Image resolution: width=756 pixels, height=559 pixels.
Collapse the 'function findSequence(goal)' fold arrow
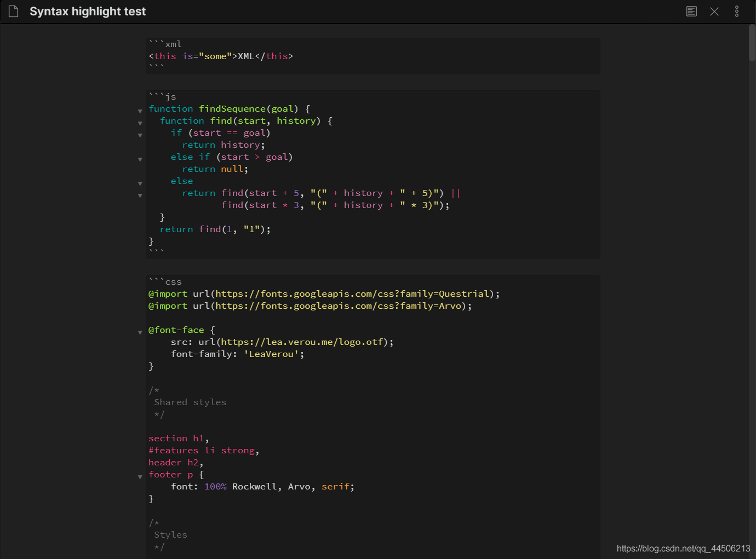140,111
